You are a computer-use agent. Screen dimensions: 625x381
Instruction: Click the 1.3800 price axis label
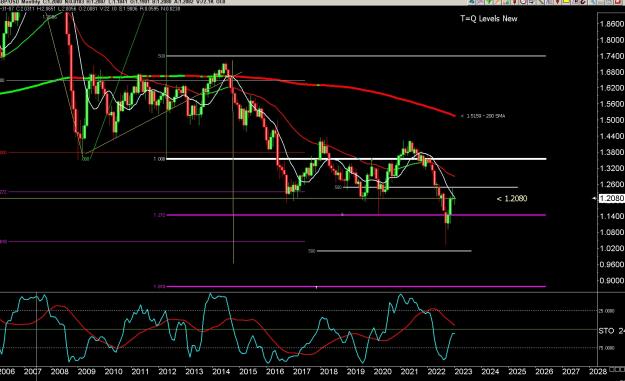(612, 152)
